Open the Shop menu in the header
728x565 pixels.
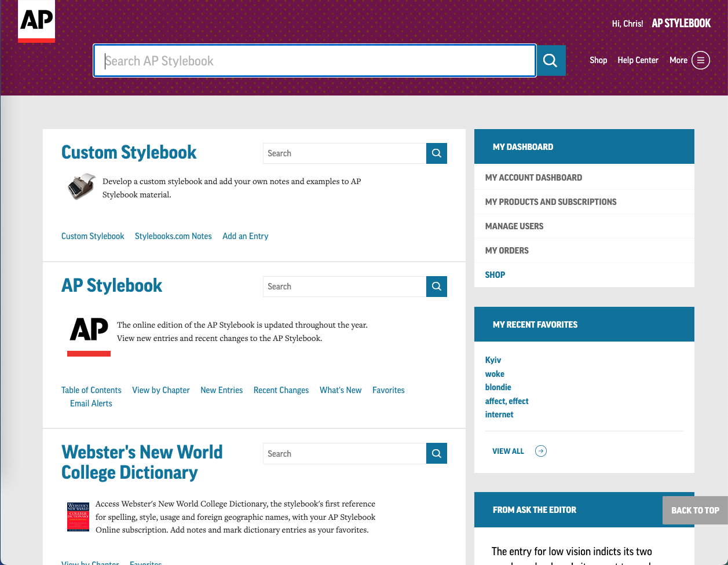click(x=598, y=60)
